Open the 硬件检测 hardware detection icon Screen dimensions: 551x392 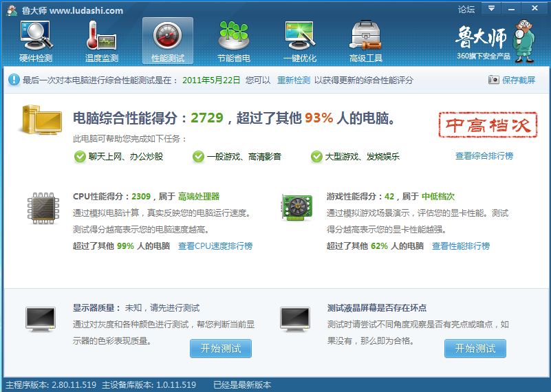point(36,41)
